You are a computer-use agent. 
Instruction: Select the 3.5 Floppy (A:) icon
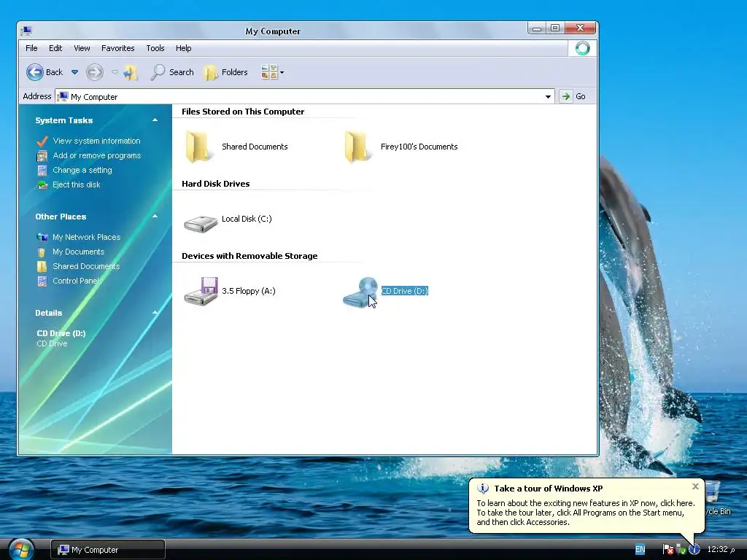(201, 291)
